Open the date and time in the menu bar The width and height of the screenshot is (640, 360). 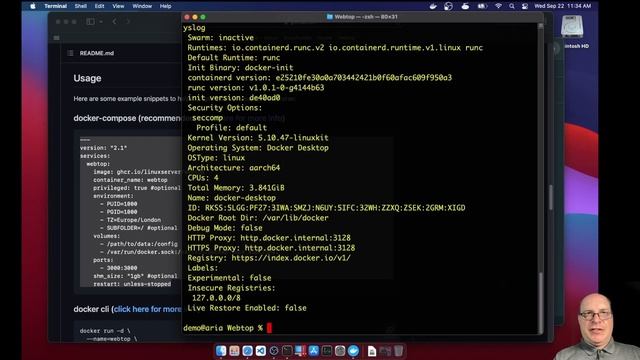[562, 6]
